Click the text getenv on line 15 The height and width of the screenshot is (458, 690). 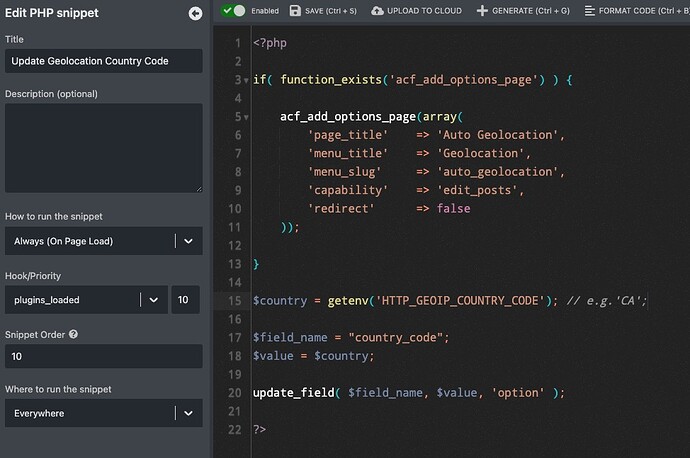coord(348,300)
